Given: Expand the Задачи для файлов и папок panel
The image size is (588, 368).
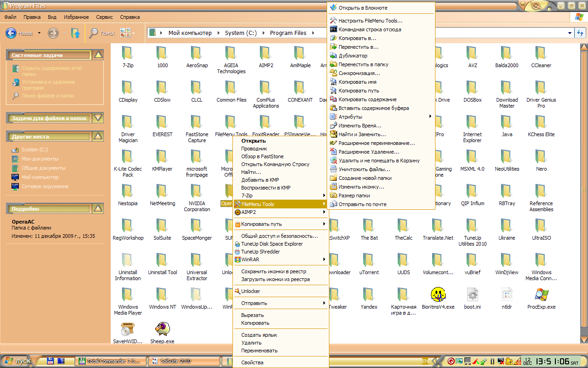Looking at the screenshot, I should [x=97, y=118].
